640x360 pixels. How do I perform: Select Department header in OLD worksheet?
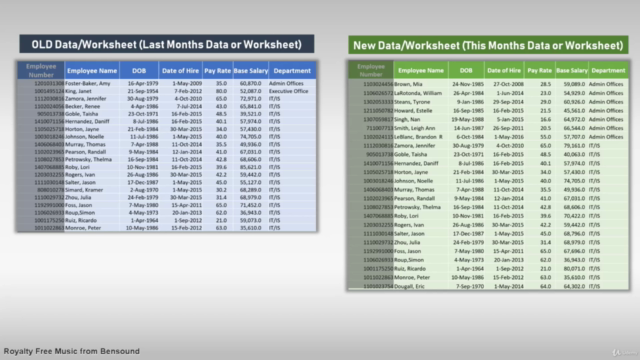[292, 71]
